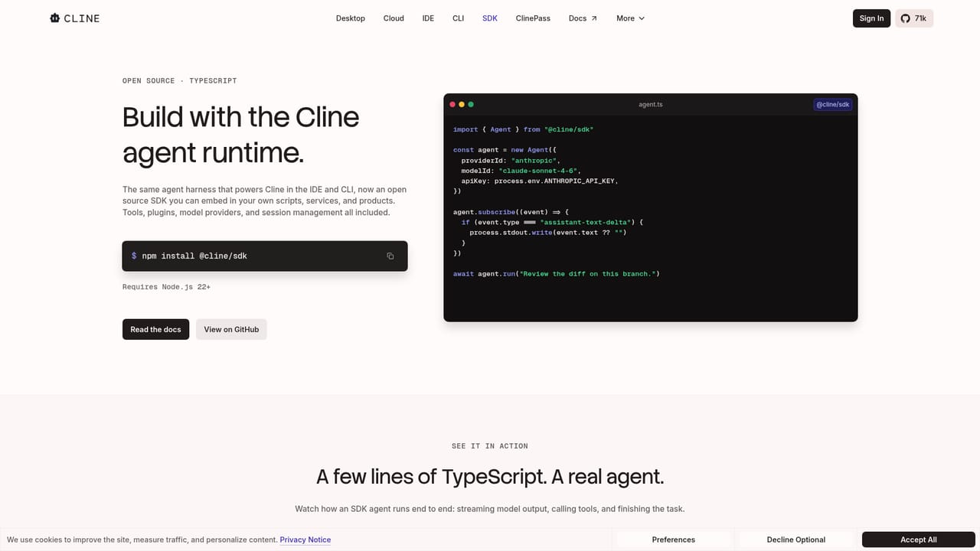Open the external Docs link
The width and height of the screenshot is (980, 551).
(583, 18)
